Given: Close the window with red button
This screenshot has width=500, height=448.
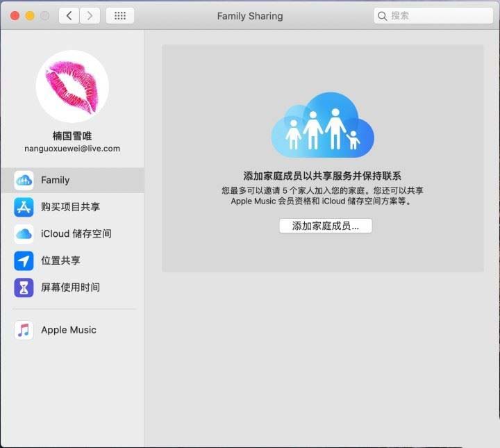Looking at the screenshot, I should point(15,15).
